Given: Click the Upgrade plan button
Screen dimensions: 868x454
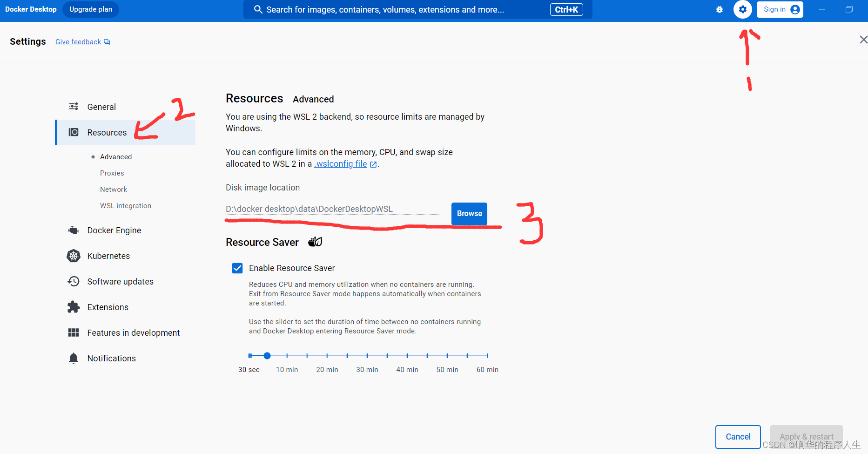Looking at the screenshot, I should 91,9.
